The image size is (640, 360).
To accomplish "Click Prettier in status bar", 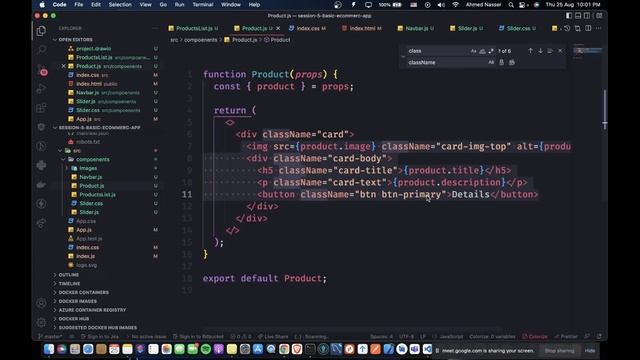I will click(x=565, y=337).
